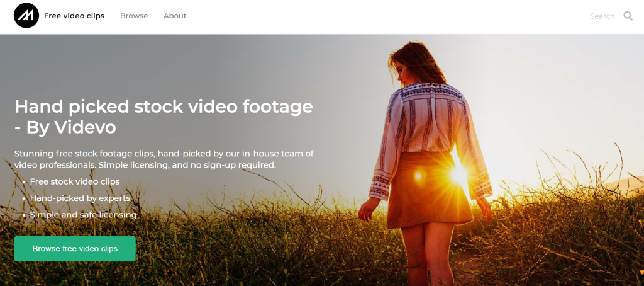The image size is (644, 286).
Task: Focus the Search input field
Action: [x=602, y=16]
